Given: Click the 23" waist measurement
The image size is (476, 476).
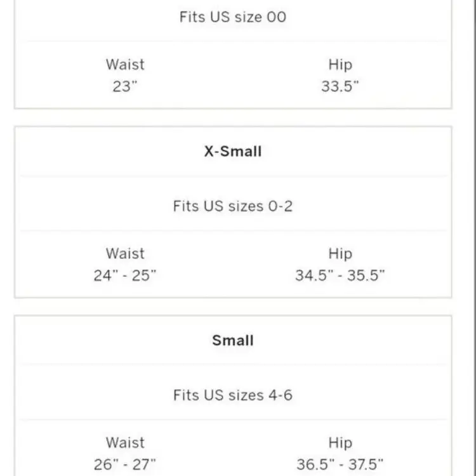Looking at the screenshot, I should (125, 86).
